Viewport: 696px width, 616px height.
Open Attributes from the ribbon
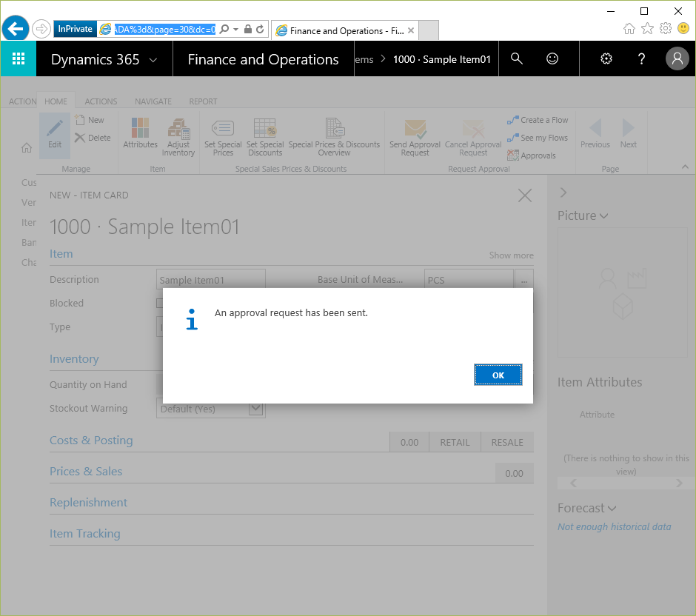coord(140,133)
